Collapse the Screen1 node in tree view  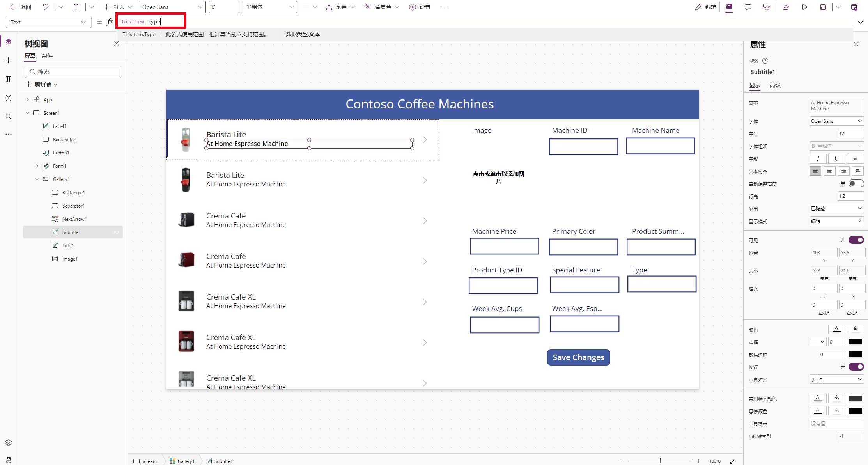click(28, 113)
